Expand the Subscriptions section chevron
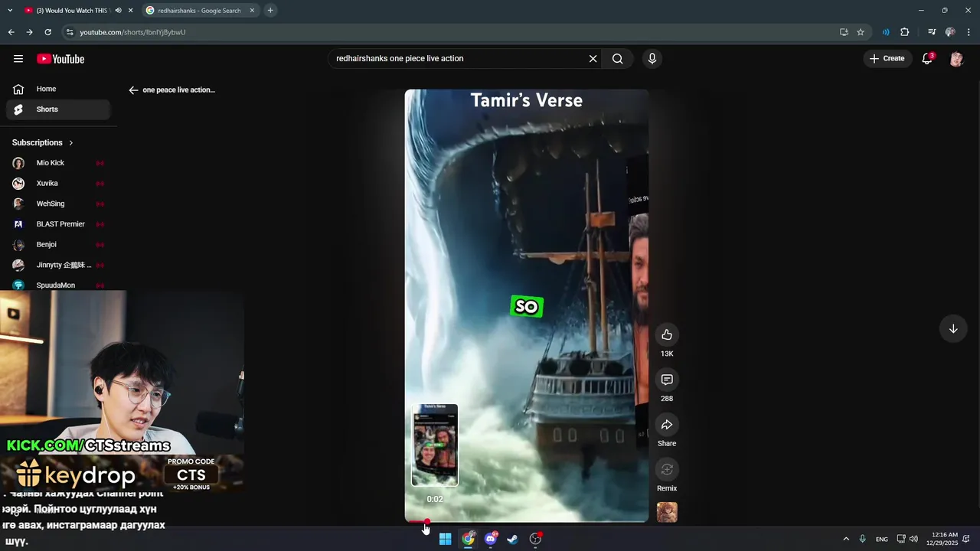 pos(71,142)
